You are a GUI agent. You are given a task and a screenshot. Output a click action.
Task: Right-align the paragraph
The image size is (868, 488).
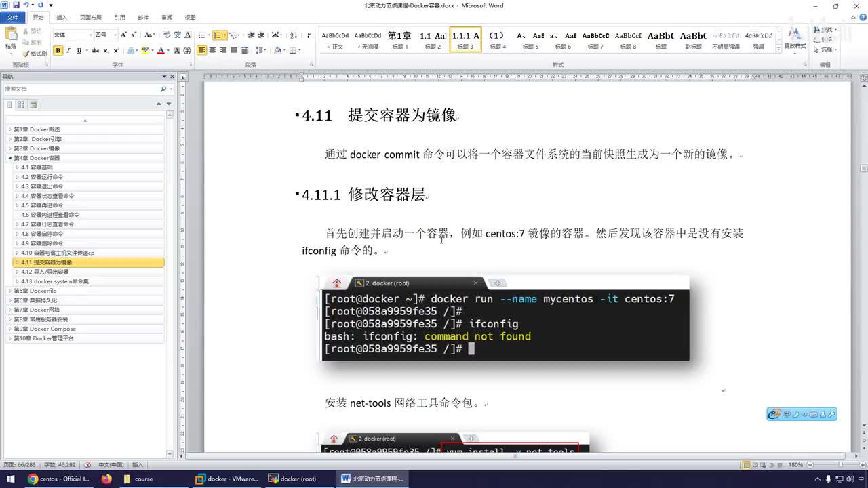pos(223,50)
